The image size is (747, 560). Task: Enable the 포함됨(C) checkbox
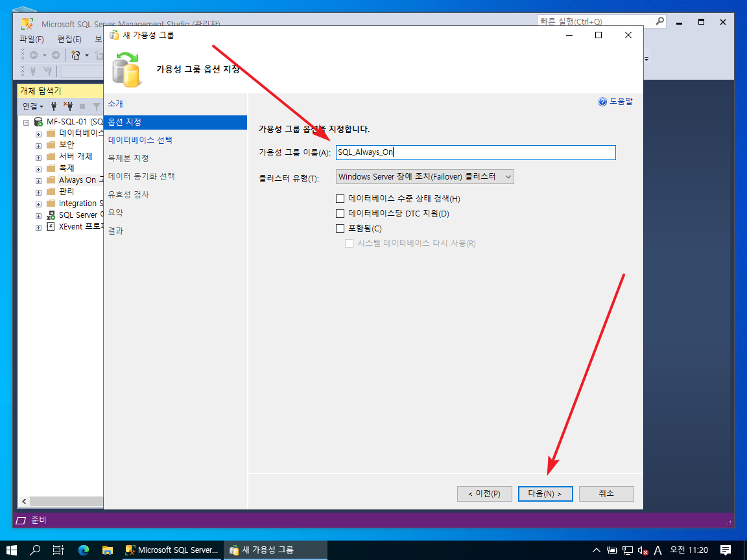[340, 229]
